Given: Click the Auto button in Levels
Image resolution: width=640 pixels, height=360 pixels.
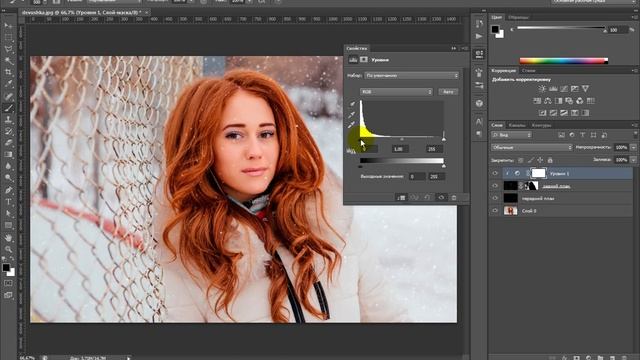Looking at the screenshot, I should (448, 92).
